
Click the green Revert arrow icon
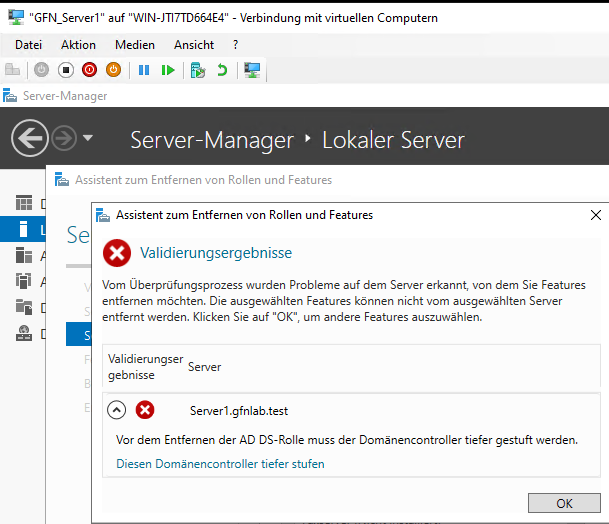222,70
